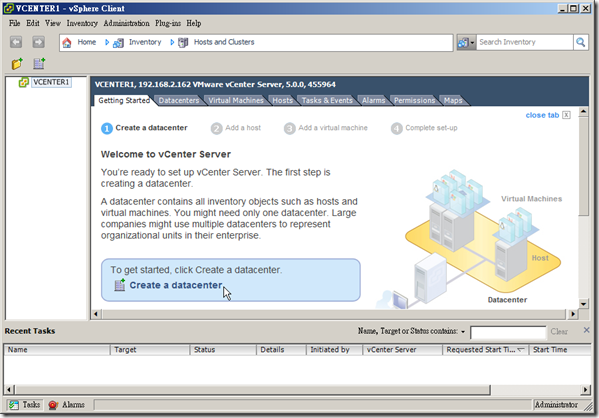Click the Home icon in breadcrumb
Image resolution: width=599 pixels, height=418 pixels.
click(x=67, y=42)
